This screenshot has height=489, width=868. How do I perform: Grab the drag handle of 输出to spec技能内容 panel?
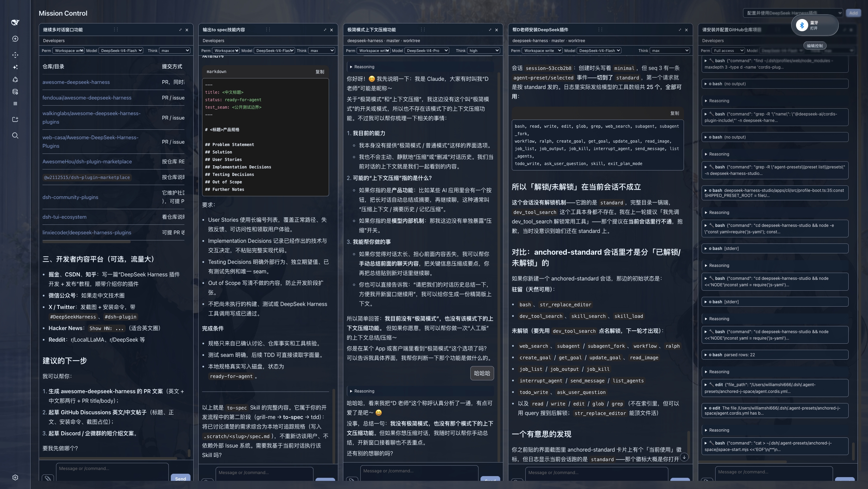click(268, 30)
